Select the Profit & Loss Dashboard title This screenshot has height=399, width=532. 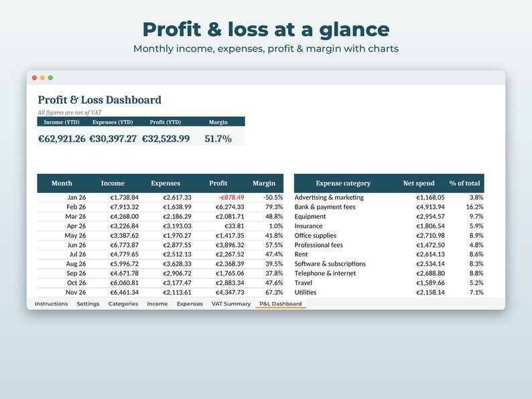click(99, 100)
